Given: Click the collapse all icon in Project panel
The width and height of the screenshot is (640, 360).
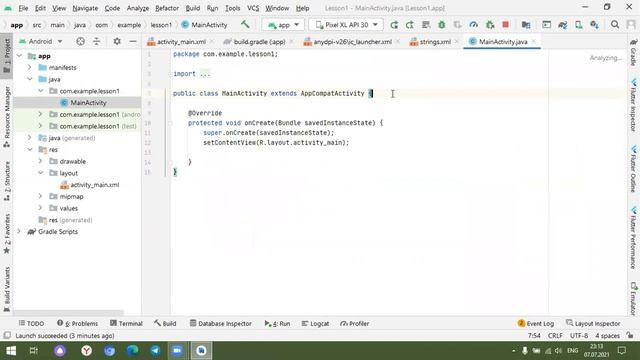Looking at the screenshot, I should point(96,41).
